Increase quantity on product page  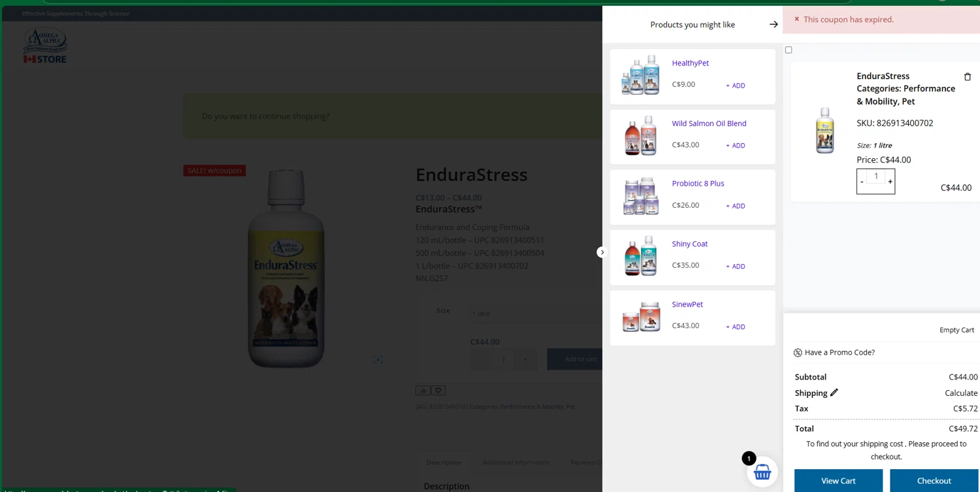click(525, 359)
